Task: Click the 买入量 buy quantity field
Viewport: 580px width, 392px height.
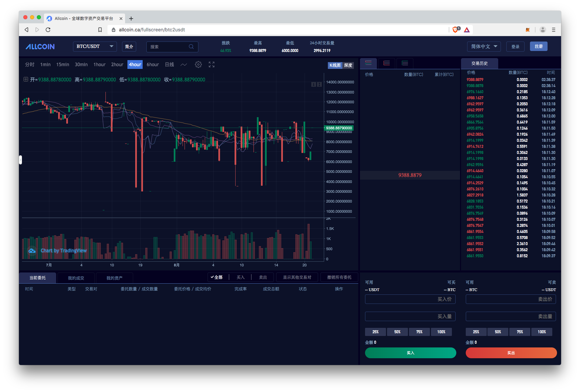Action: 410,316
